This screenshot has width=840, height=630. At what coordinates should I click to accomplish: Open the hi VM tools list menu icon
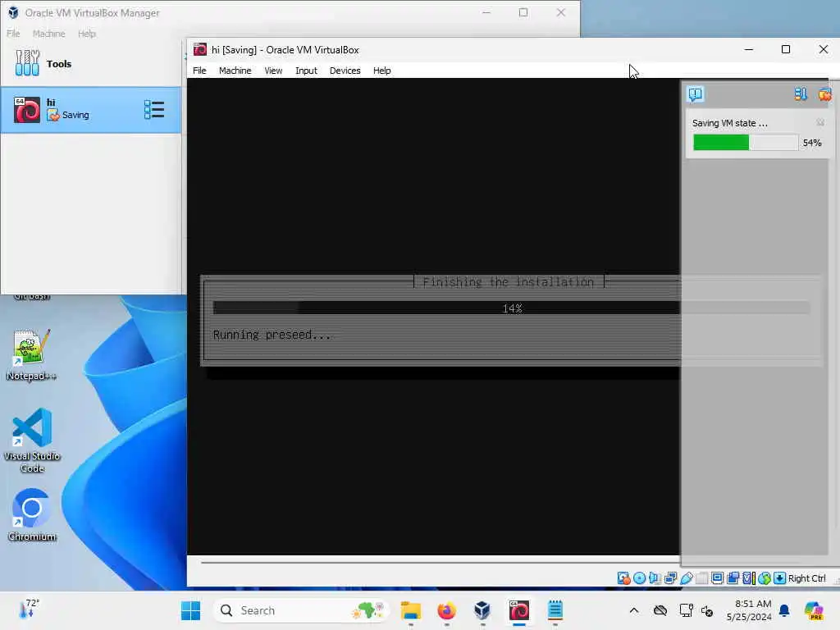point(154,110)
